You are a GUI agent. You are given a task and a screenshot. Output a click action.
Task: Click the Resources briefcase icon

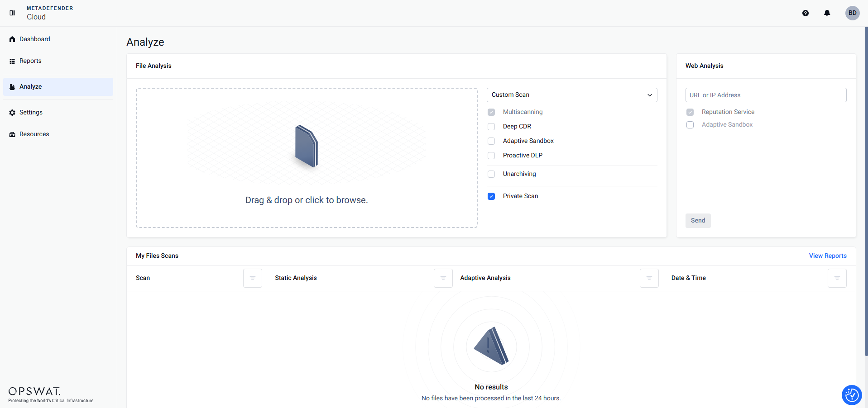point(12,134)
